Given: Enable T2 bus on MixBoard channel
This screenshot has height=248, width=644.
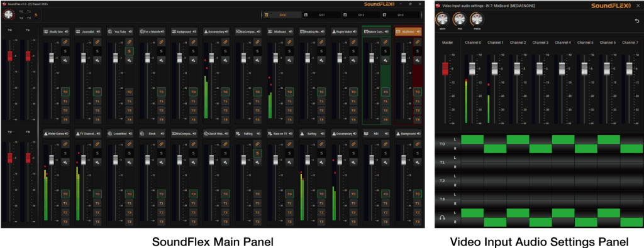Looking at the screenshot, I should coord(289,111).
